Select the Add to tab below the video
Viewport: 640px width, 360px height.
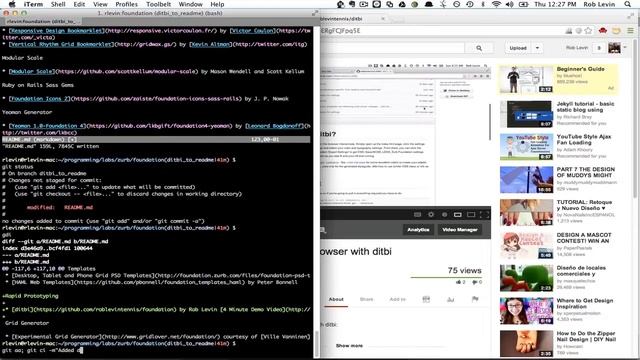(x=398, y=299)
